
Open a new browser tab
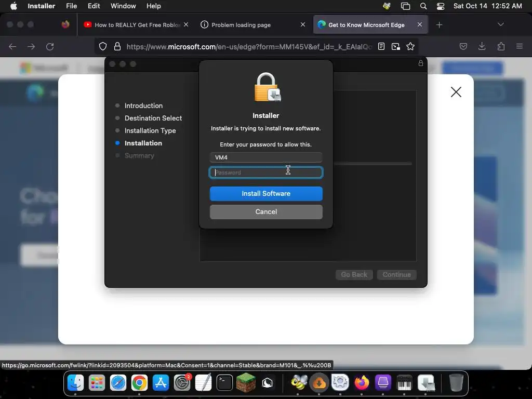pos(440,25)
